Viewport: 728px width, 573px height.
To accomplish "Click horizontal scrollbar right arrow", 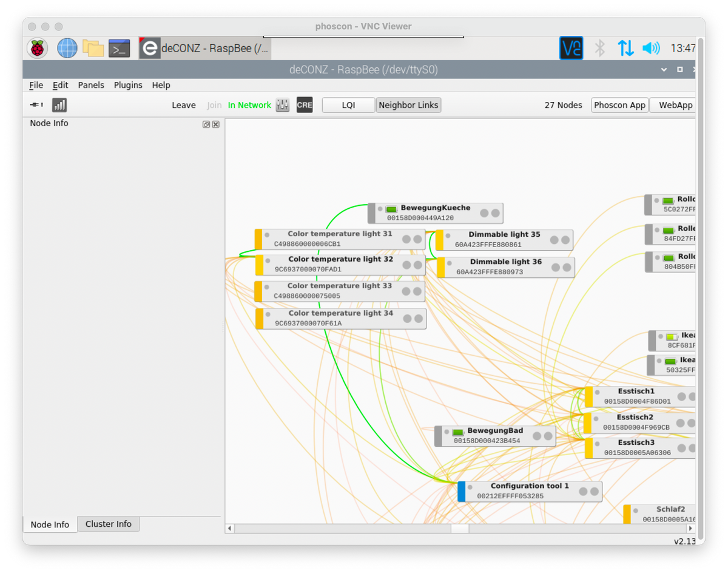I will [690, 529].
